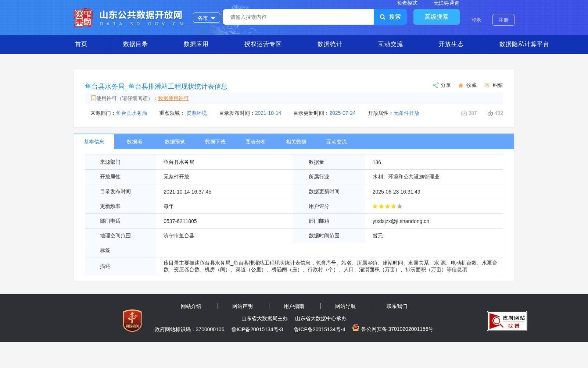Open 无障碍通道 accessibility channel
Screen dimensions: 588x368
[446, 3]
